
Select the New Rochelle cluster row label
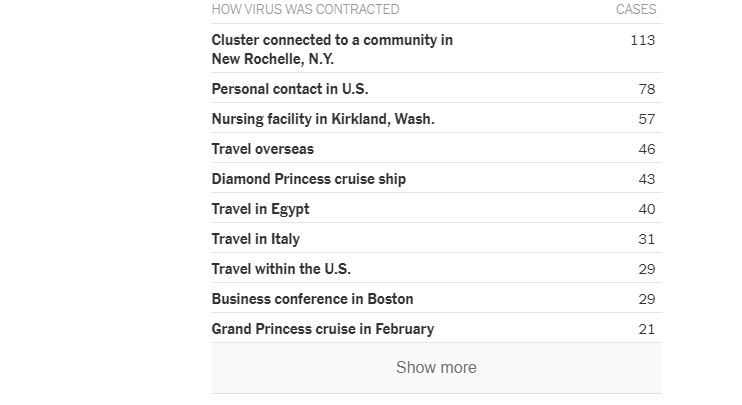click(x=332, y=49)
